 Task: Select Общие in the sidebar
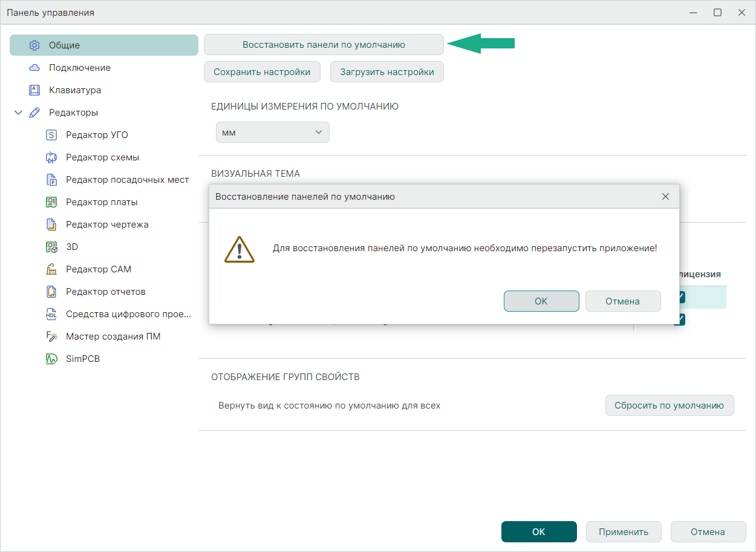point(104,45)
